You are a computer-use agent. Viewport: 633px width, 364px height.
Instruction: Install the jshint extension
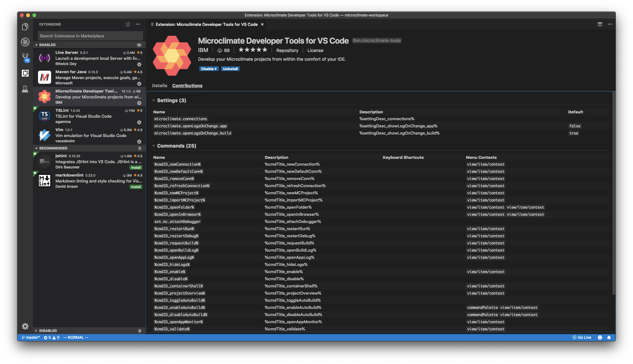pos(136,168)
